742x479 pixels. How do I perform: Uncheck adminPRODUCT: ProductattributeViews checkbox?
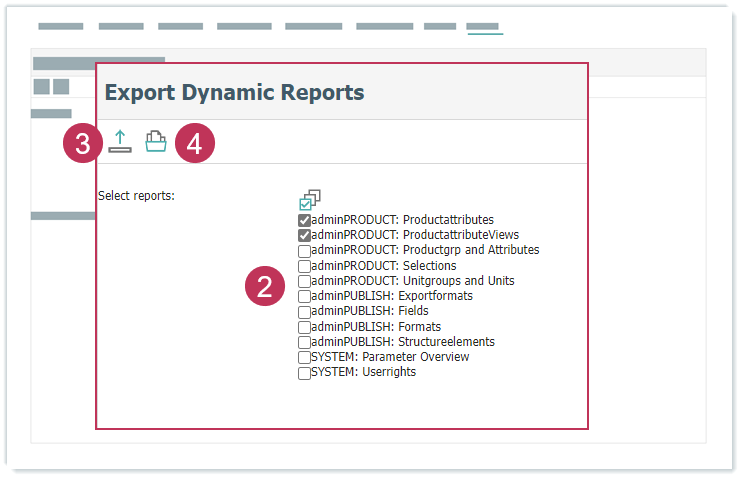(304, 235)
